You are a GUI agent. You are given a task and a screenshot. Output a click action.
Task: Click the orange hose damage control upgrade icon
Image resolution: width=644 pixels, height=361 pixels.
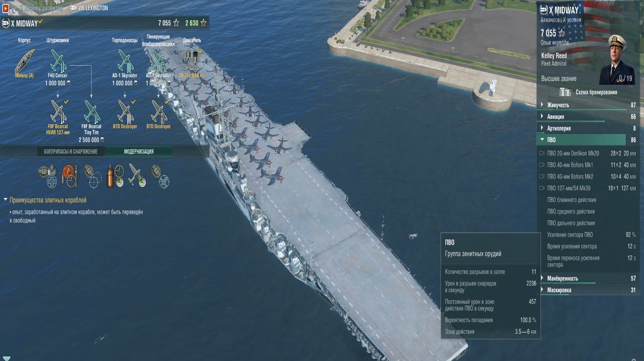70,176
